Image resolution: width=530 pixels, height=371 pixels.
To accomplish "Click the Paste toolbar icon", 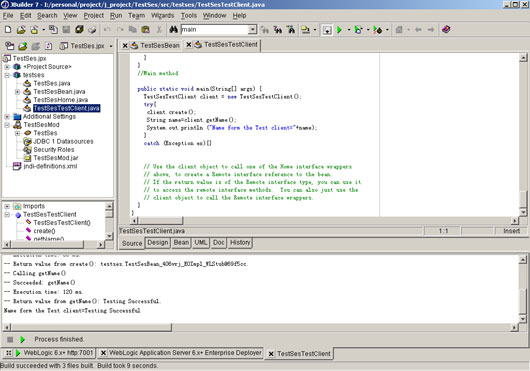I will [146, 30].
